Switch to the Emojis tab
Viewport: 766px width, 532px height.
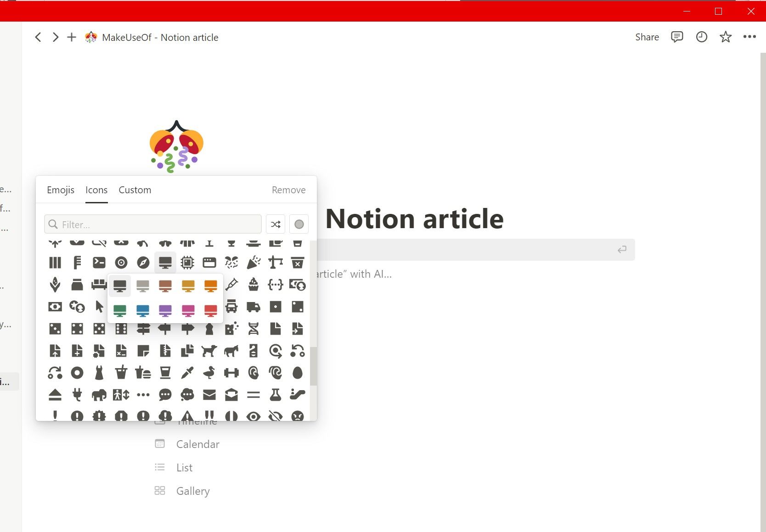pos(60,190)
